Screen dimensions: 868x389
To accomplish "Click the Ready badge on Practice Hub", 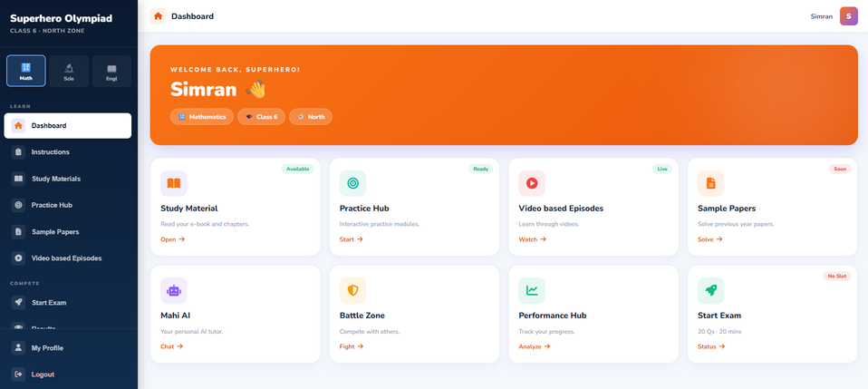I will 480,169.
